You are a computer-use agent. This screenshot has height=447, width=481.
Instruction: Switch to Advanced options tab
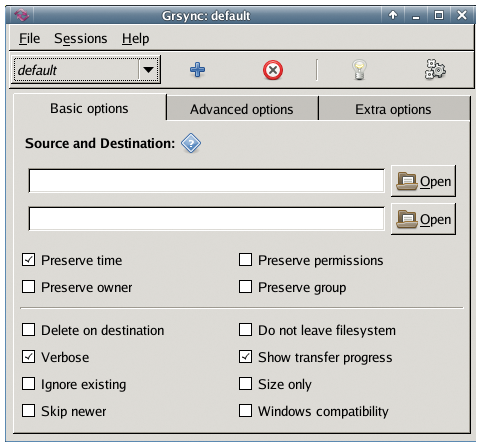click(242, 109)
